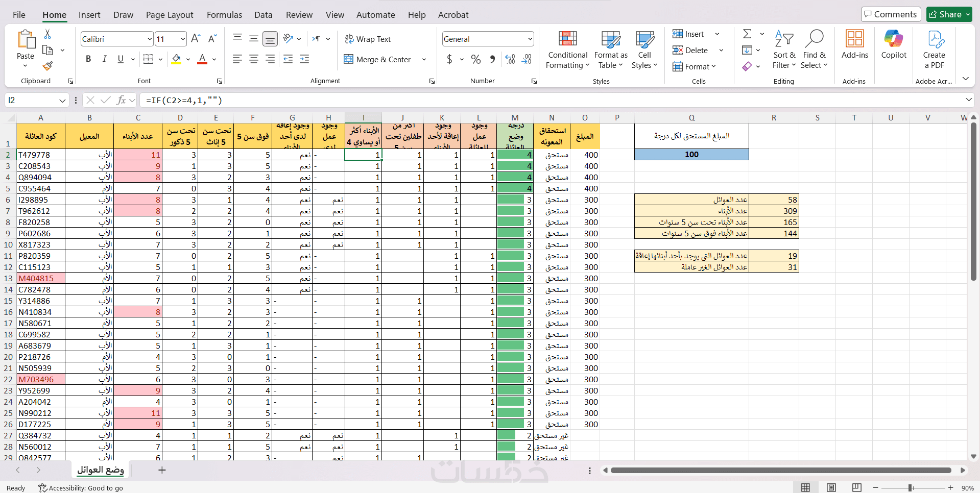Expand the formula bar
Viewport: 980px width, 493px height.
pyautogui.click(x=969, y=100)
